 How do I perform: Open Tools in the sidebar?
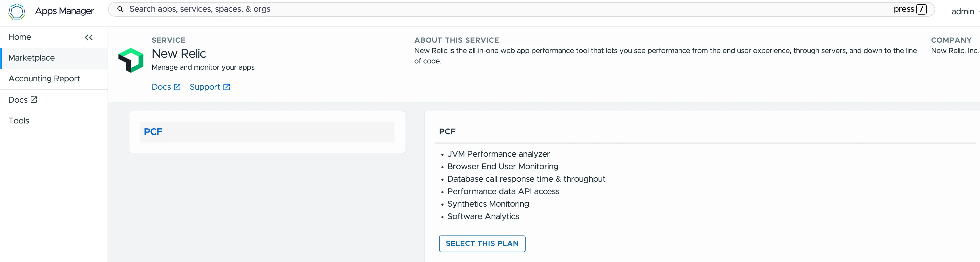click(19, 121)
